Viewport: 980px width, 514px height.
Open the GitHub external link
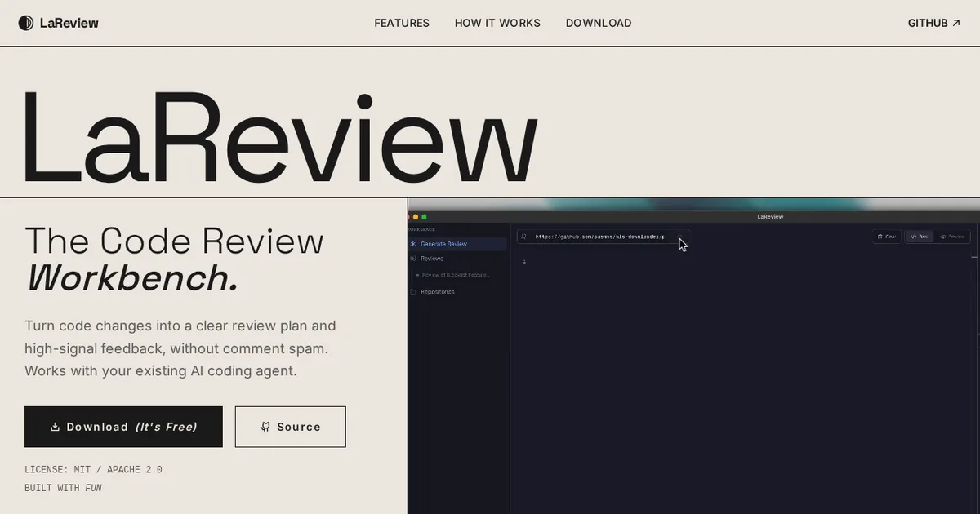[x=934, y=23]
